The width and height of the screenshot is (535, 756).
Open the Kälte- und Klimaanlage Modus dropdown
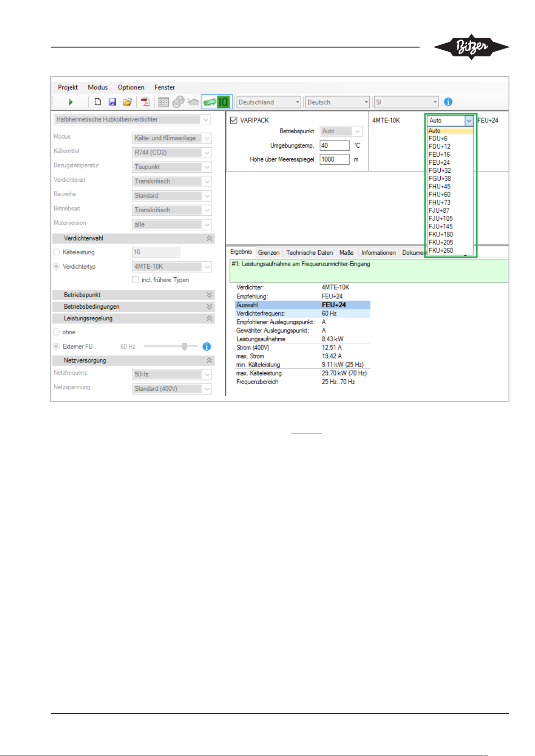(x=172, y=138)
